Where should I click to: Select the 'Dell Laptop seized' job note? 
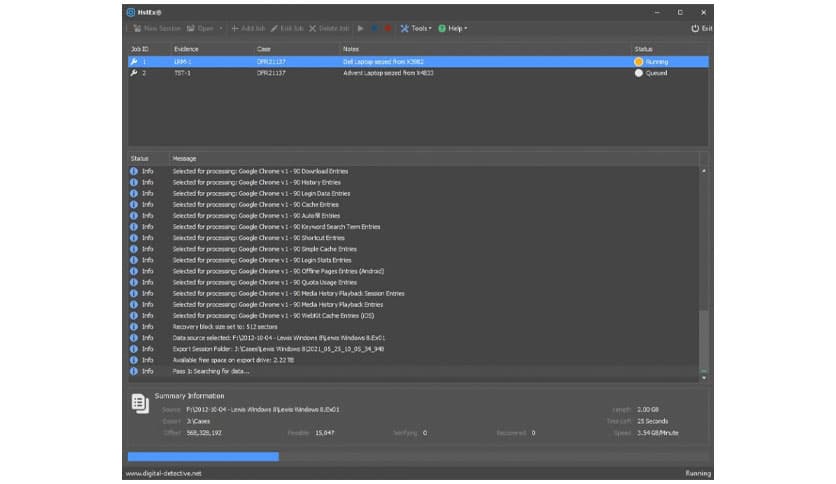[x=383, y=62]
